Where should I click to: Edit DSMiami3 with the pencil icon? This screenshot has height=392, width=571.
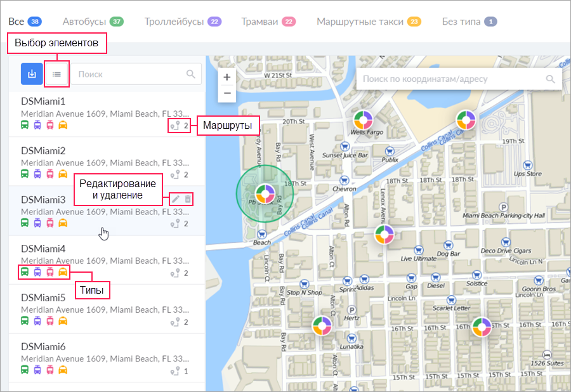[176, 199]
